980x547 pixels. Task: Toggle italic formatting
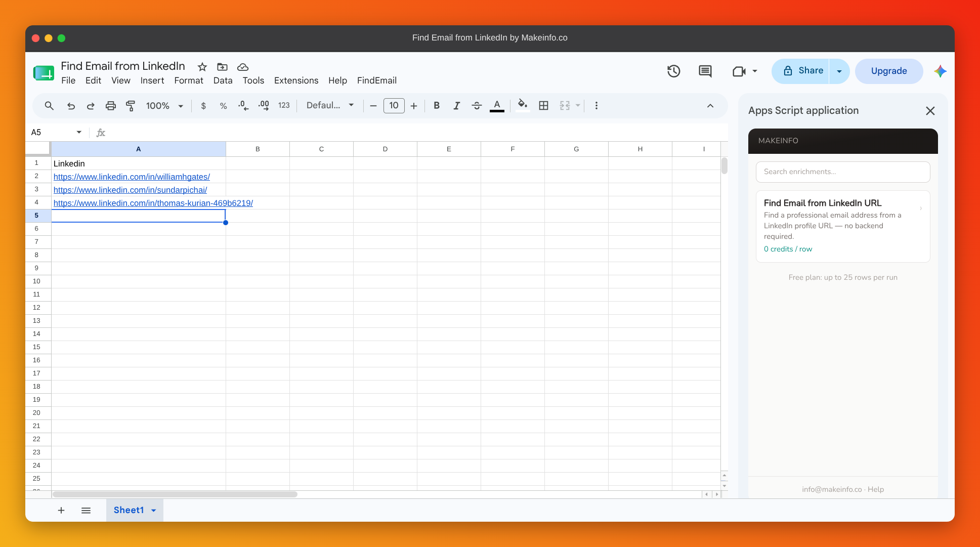(x=456, y=106)
